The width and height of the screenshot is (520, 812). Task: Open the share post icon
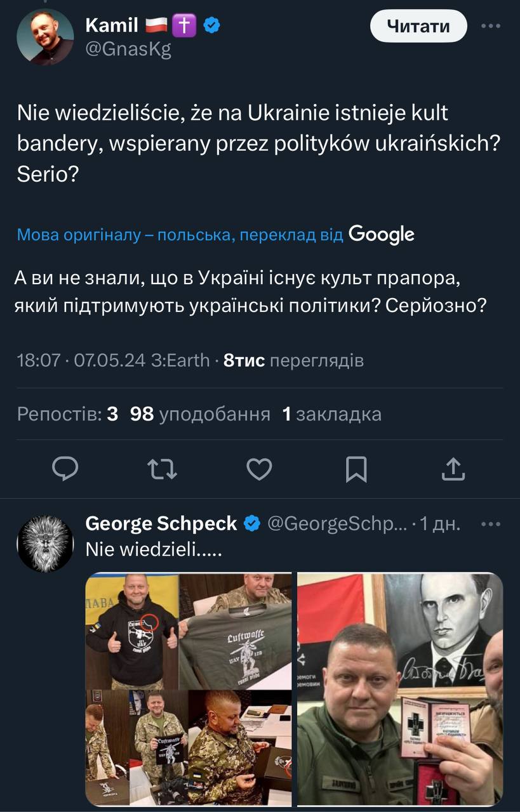coord(452,469)
